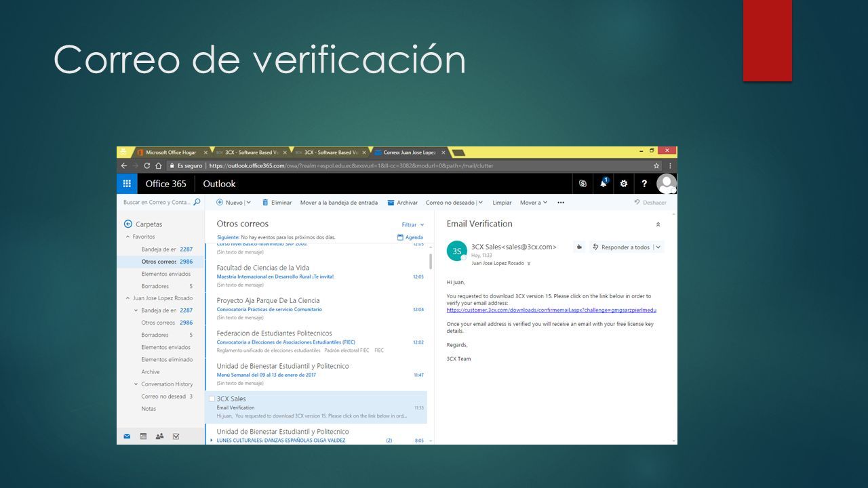The height and width of the screenshot is (488, 868).
Task: Expand the recipient details under the sender
Action: click(x=529, y=263)
